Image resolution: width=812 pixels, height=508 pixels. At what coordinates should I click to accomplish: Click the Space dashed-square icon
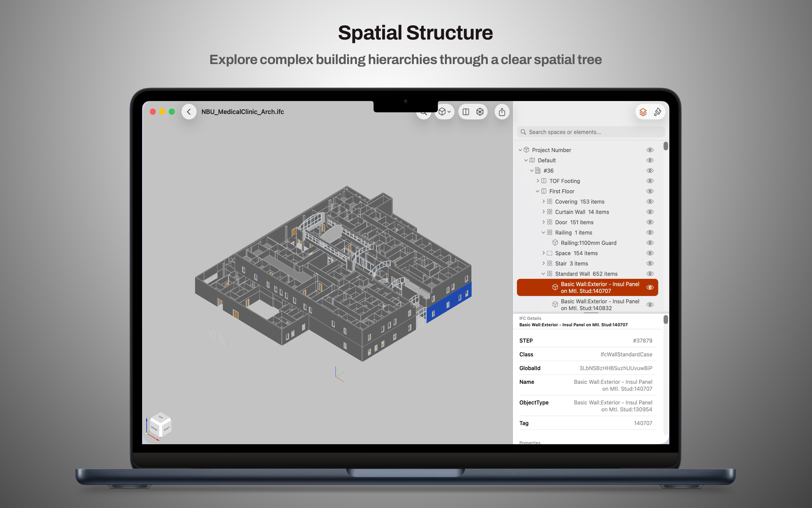[x=550, y=253]
